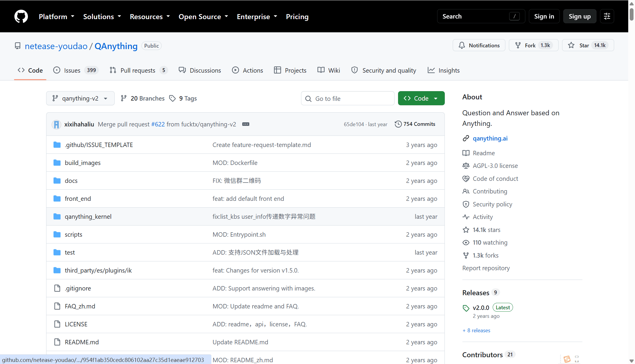Click the Sign up button
Screen dimensions: 635x364
(x=580, y=16)
